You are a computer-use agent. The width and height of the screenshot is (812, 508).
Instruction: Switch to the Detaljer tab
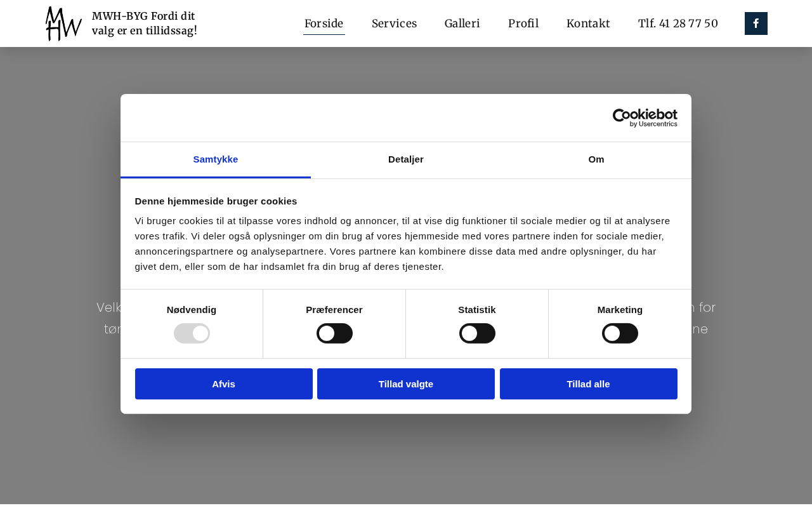(x=406, y=159)
